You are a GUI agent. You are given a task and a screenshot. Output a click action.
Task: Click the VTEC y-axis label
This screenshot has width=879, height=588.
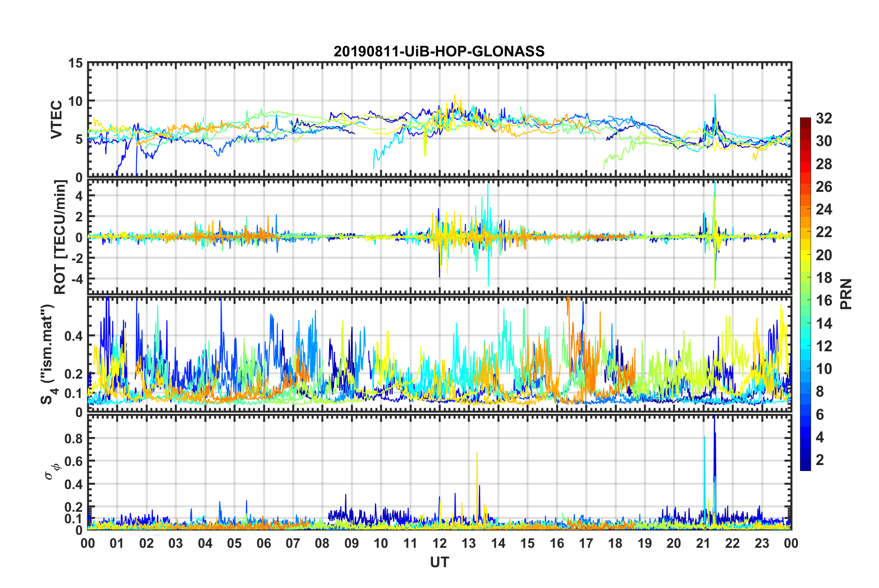pyautogui.click(x=56, y=119)
